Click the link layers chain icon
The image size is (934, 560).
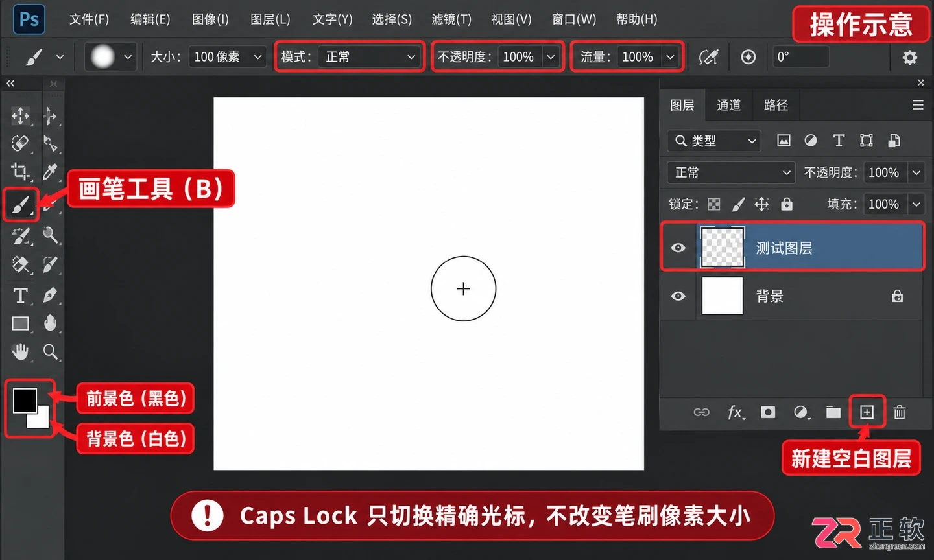[x=702, y=412]
